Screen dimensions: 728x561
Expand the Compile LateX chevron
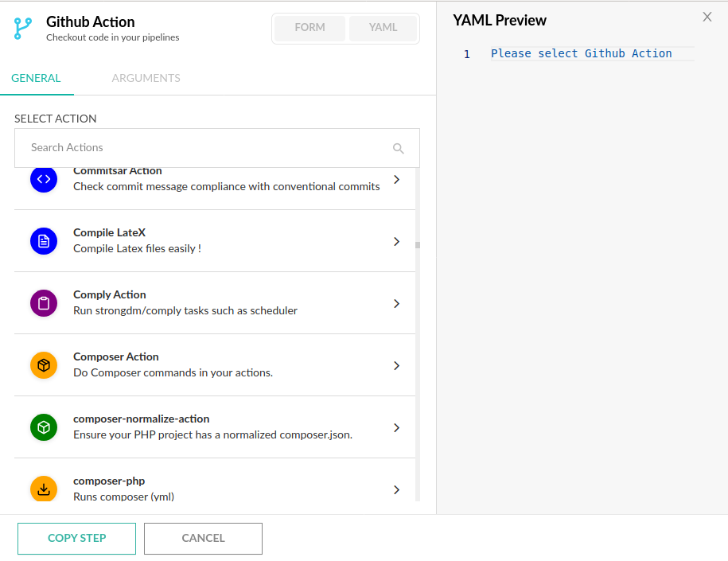[396, 241]
